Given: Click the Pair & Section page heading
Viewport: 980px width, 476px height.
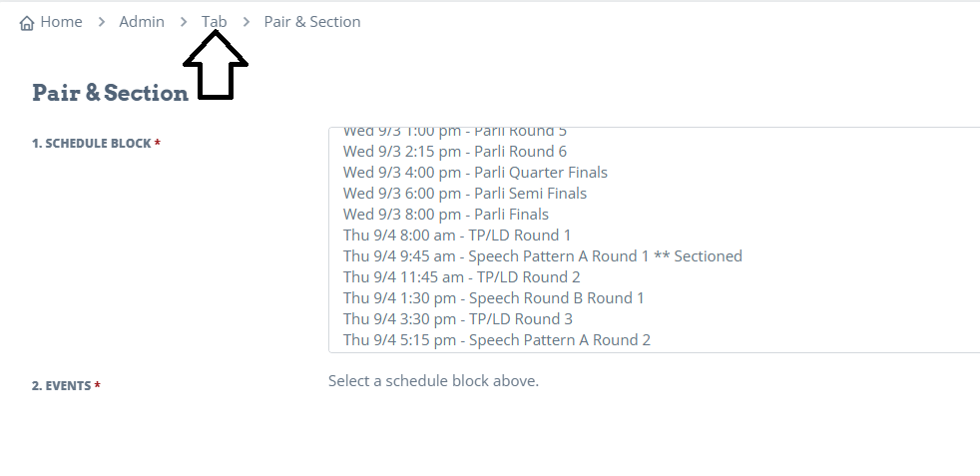Looking at the screenshot, I should [110, 93].
